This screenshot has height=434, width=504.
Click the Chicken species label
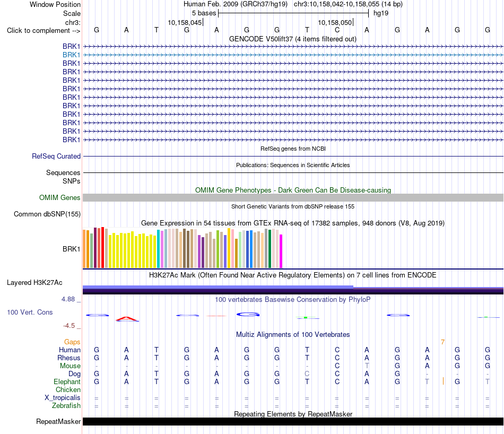point(68,389)
